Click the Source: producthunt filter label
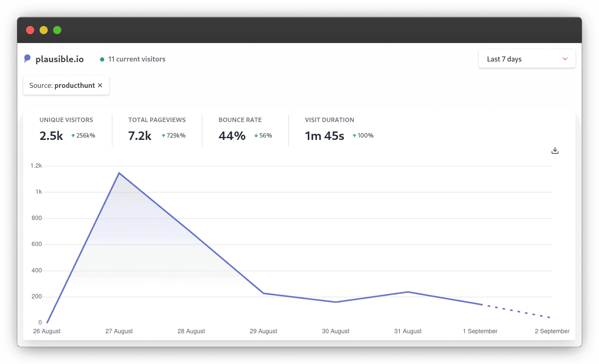This screenshot has height=364, width=599. (x=60, y=85)
